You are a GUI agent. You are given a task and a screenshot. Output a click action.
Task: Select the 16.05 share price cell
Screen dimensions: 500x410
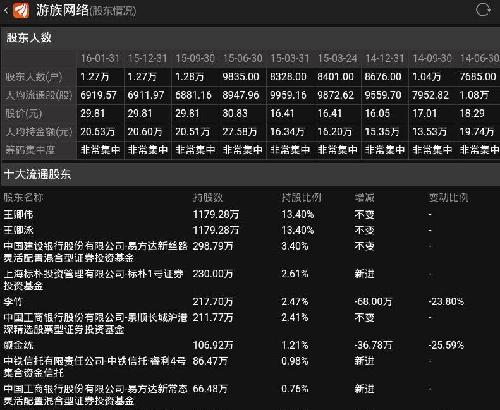(377, 114)
